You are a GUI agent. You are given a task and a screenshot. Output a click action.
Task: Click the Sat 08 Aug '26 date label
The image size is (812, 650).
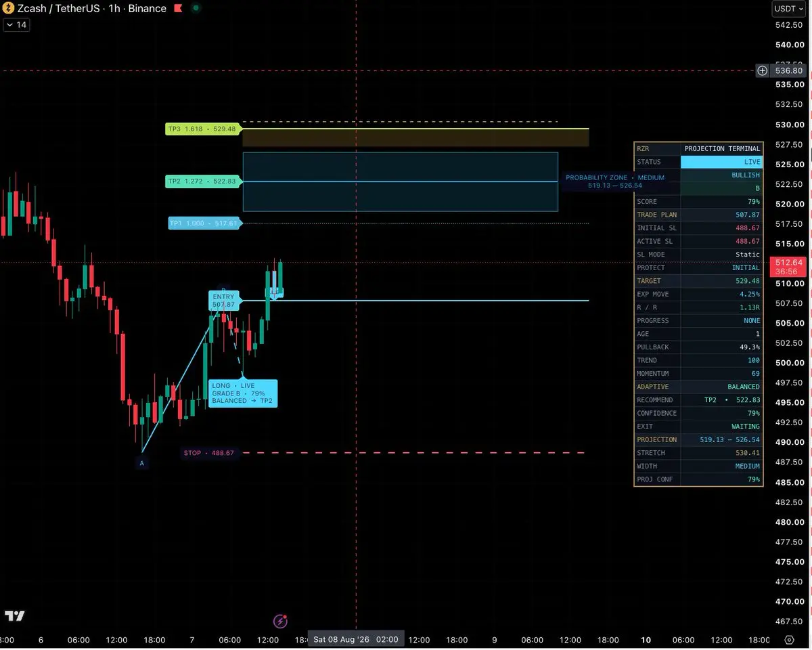tap(356, 639)
